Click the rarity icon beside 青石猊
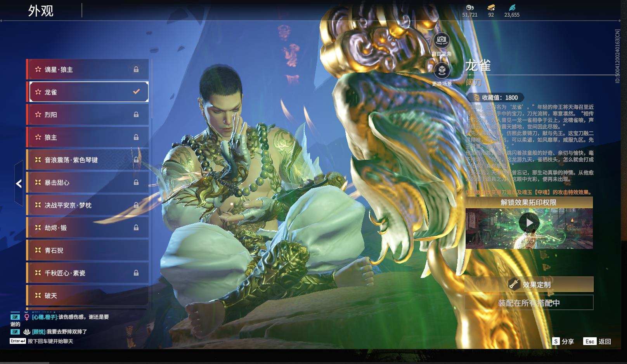The image size is (627, 364). click(38, 250)
